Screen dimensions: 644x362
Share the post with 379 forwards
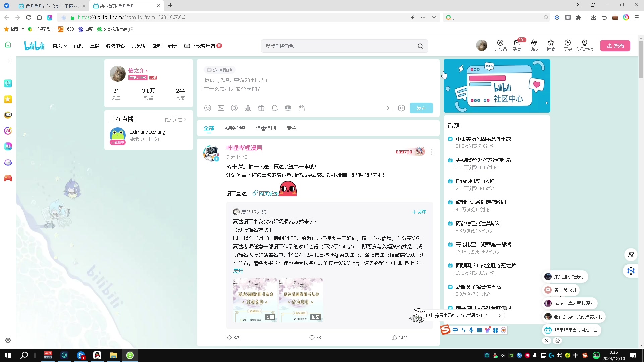point(234,338)
